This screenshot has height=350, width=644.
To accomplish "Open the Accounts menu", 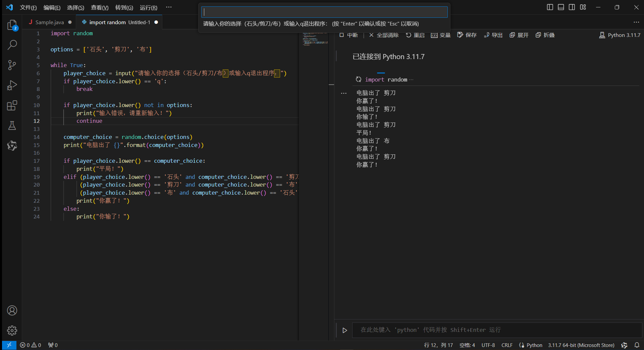I will [x=12, y=310].
